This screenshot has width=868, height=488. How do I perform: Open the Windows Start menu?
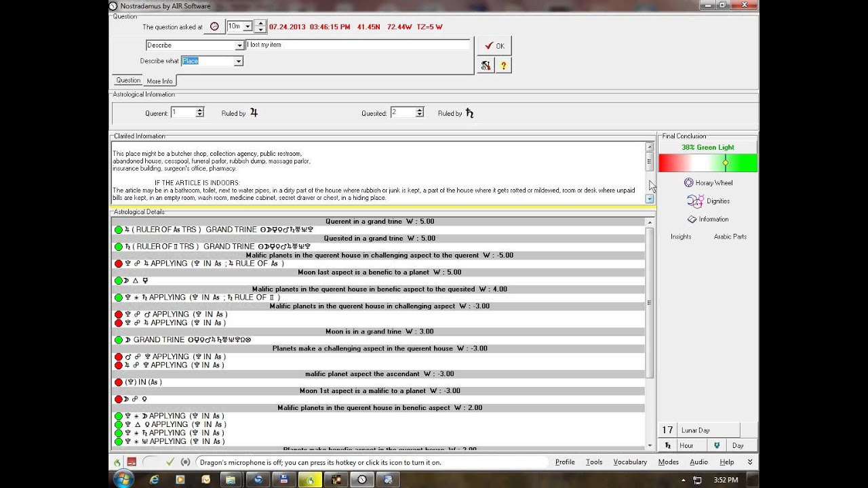click(x=123, y=479)
